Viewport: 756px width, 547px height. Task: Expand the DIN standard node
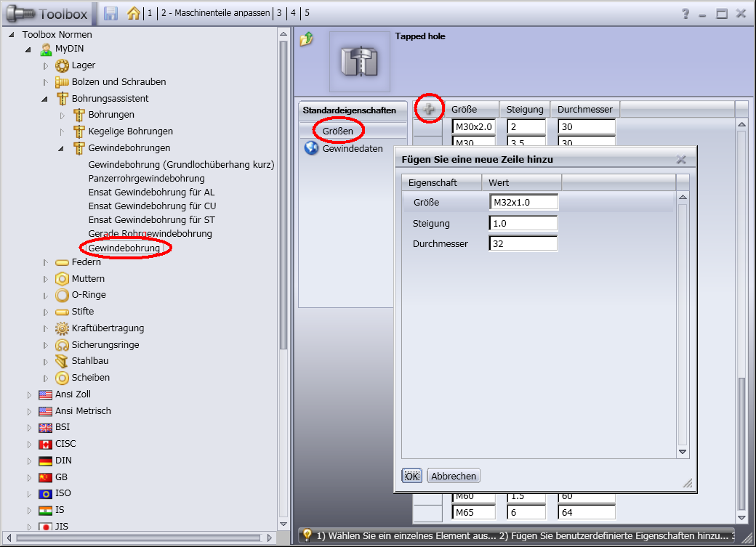click(29, 461)
